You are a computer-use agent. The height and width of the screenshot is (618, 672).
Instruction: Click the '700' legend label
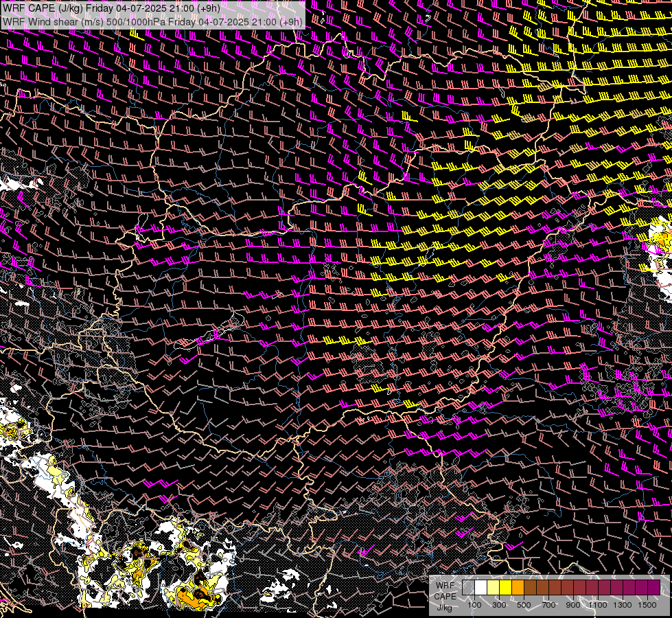548,605
